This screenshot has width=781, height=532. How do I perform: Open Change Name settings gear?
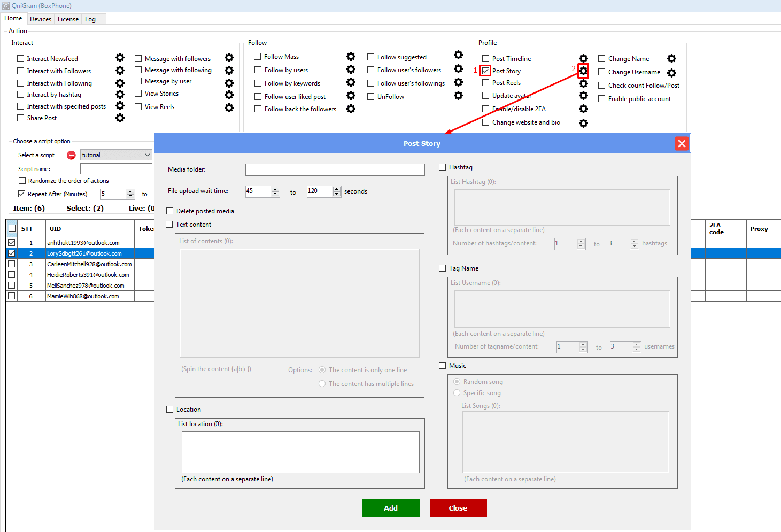point(671,58)
